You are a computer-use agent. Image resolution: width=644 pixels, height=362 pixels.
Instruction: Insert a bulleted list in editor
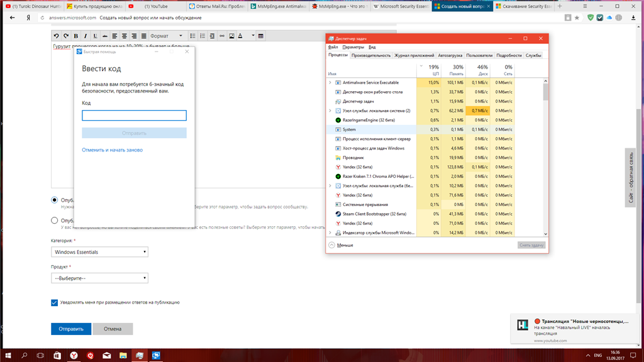click(x=192, y=36)
